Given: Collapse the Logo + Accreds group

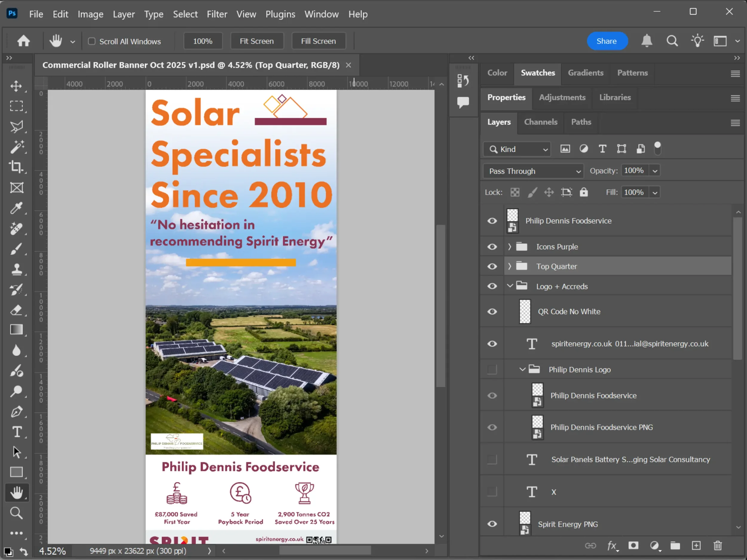Looking at the screenshot, I should click(509, 286).
